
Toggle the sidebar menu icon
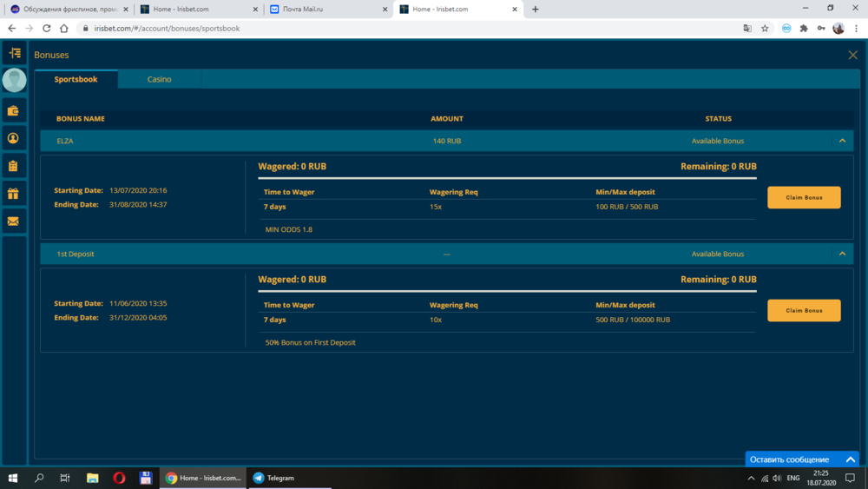15,53
